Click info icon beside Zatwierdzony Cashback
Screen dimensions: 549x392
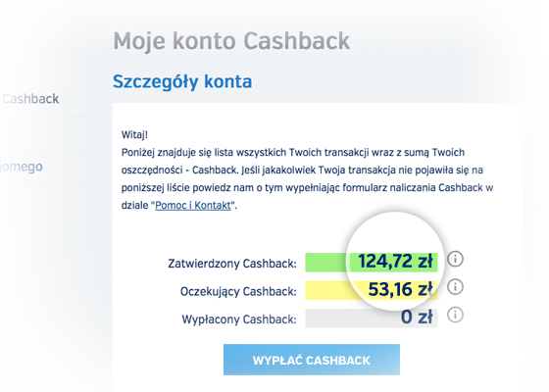(455, 259)
